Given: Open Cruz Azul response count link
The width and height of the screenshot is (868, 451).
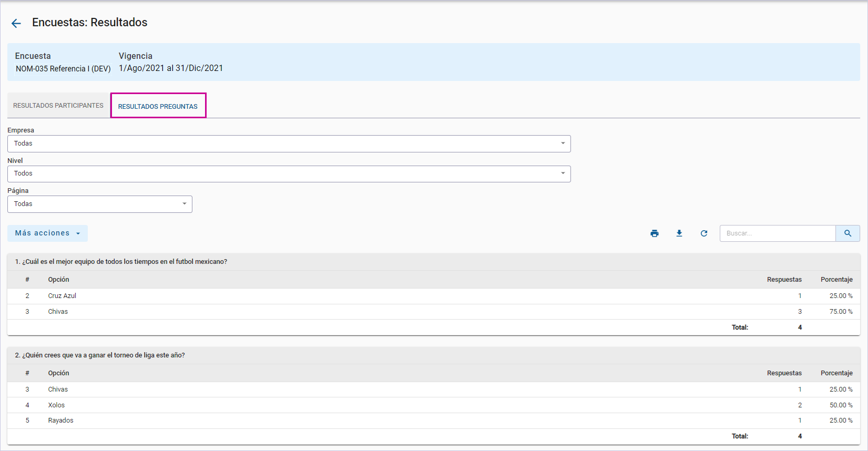Looking at the screenshot, I should point(800,296).
